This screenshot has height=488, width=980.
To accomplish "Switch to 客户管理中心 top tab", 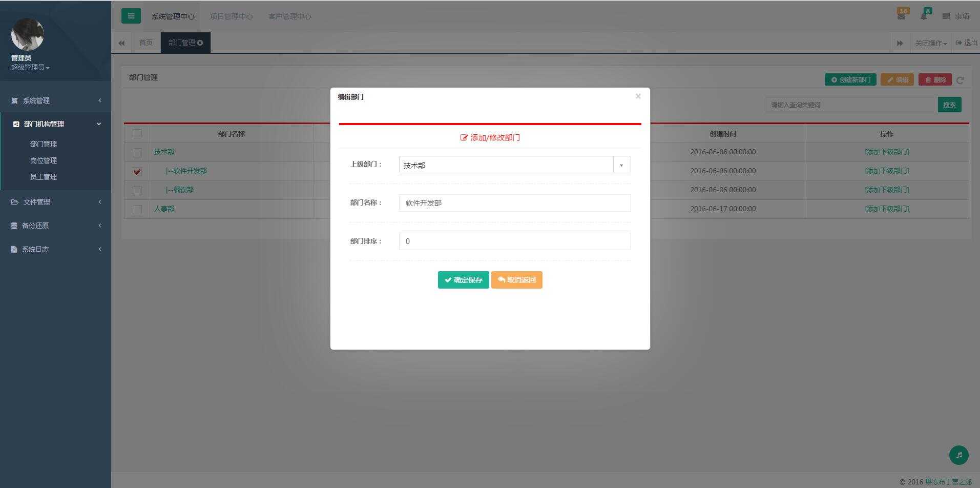I will pyautogui.click(x=290, y=16).
